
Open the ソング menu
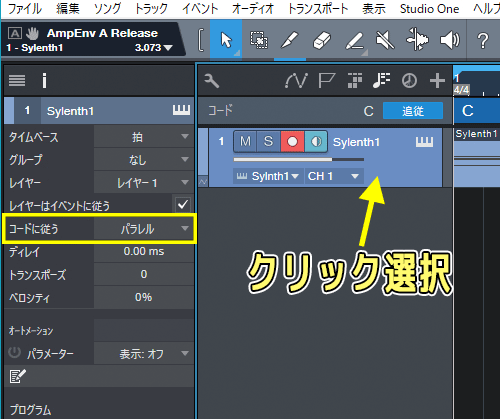107,9
